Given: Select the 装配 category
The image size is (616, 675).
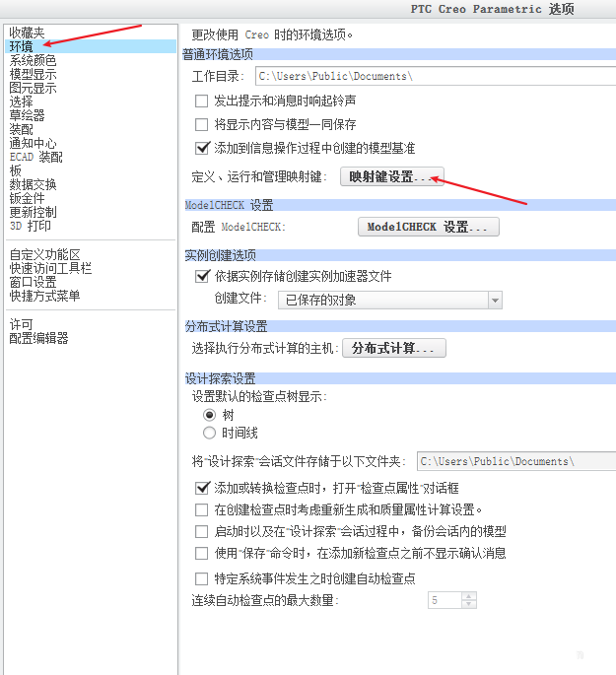Looking at the screenshot, I should (x=21, y=129).
